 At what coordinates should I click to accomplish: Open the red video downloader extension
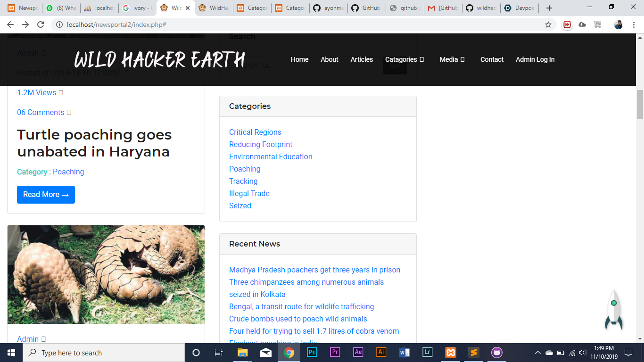567,25
